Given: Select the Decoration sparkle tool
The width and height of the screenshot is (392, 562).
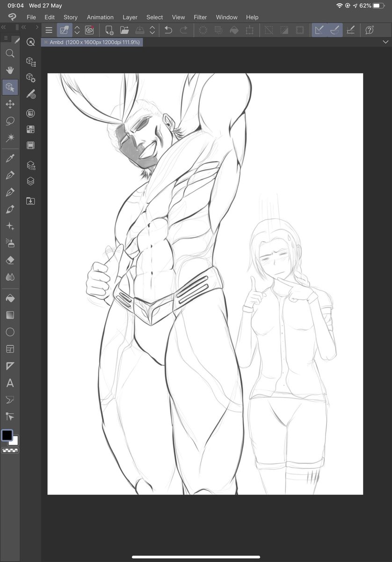Looking at the screenshot, I should 10,226.
